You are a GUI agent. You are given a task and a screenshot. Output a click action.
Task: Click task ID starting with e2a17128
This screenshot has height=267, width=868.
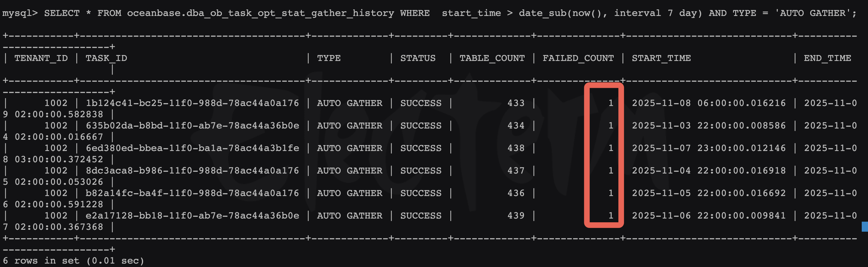[192, 216]
